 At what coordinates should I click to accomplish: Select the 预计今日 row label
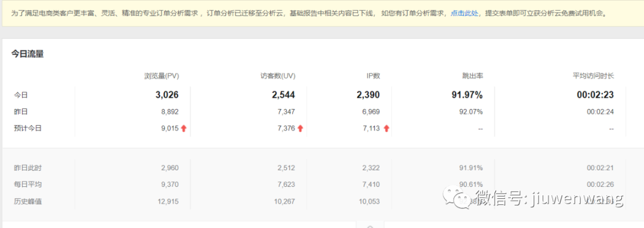coord(27,129)
